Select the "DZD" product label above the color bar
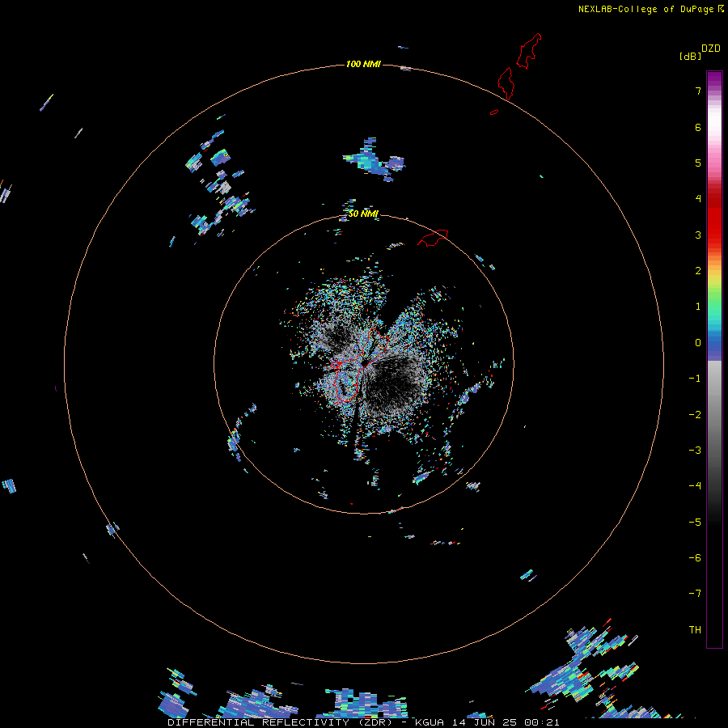Screen dimensions: 728x728 [711, 49]
